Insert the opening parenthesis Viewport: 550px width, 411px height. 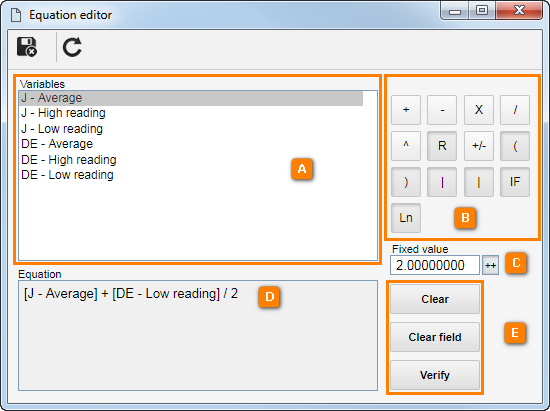tap(515, 146)
